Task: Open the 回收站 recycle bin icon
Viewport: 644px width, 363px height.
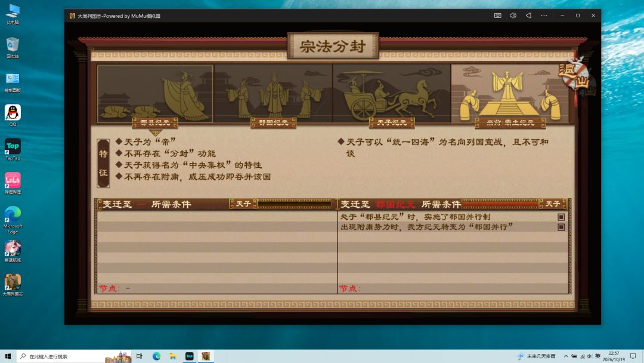Action: [13, 48]
